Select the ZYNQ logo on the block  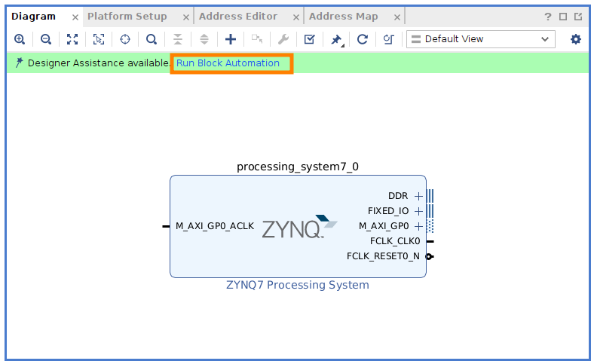pos(299,227)
